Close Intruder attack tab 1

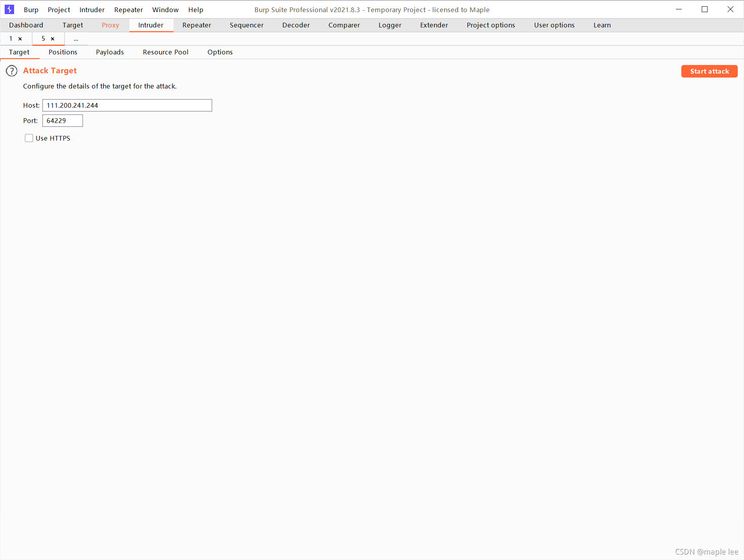20,39
